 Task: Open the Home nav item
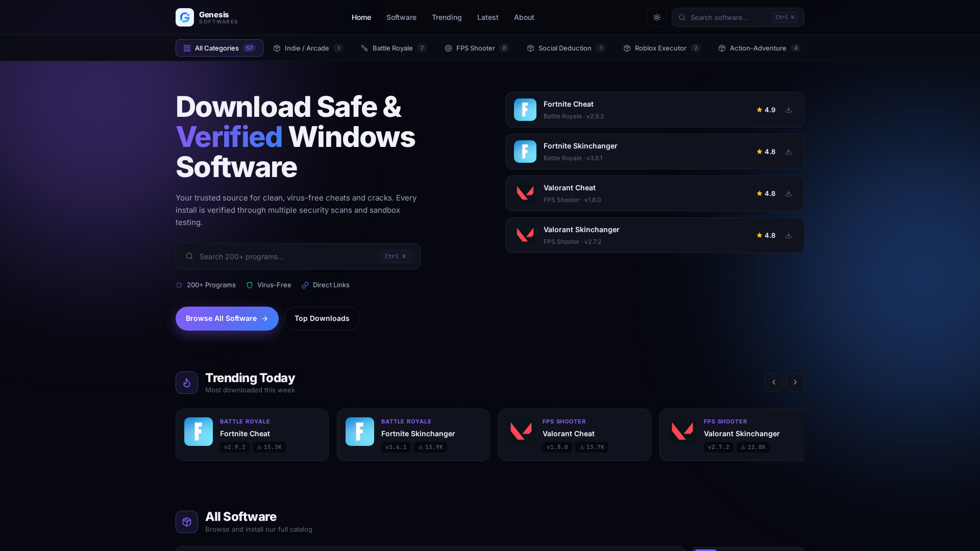click(x=361, y=17)
